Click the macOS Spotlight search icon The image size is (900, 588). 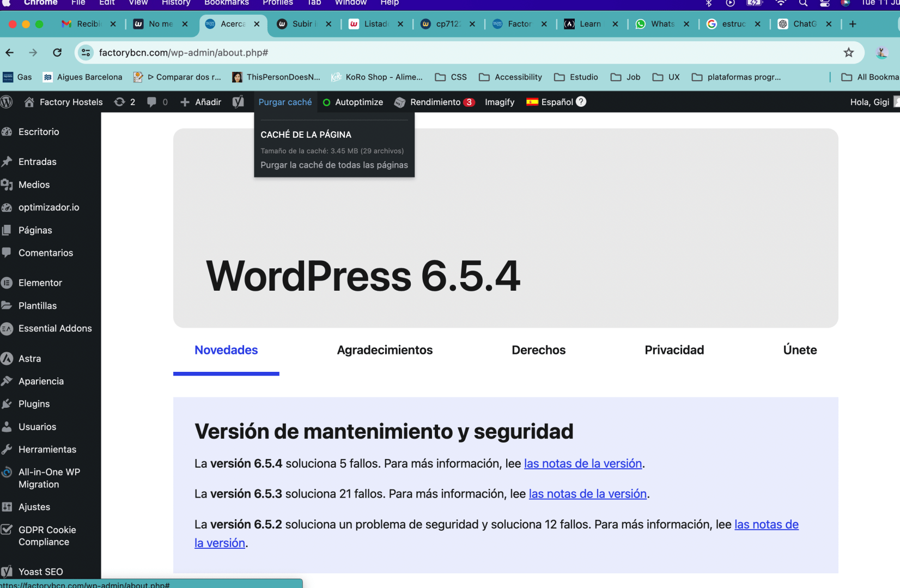[804, 3]
